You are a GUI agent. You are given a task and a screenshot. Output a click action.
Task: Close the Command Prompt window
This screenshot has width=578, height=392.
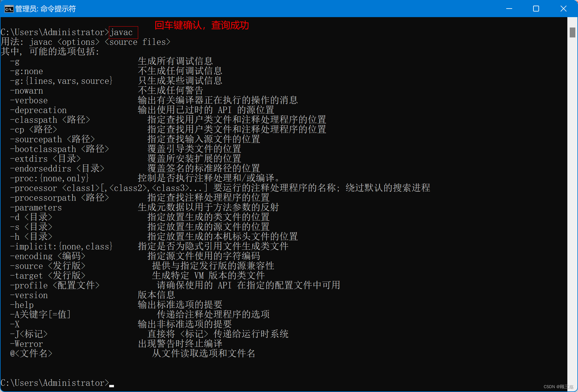(563, 9)
